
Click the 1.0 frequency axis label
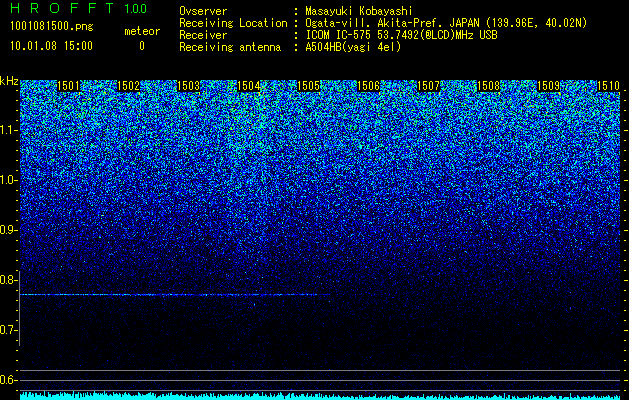[8, 180]
